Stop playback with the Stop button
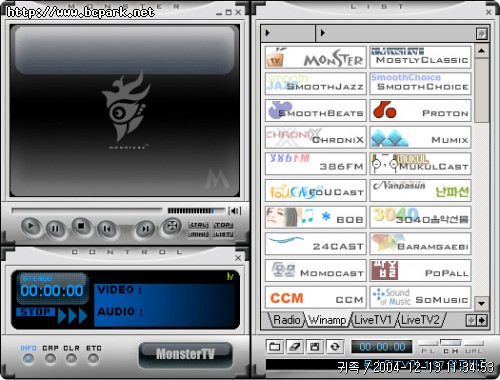Image resolution: width=500 pixels, height=380 pixels. click(81, 226)
